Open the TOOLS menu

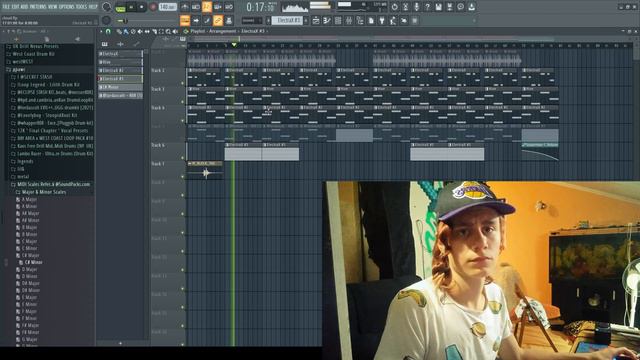(83, 7)
